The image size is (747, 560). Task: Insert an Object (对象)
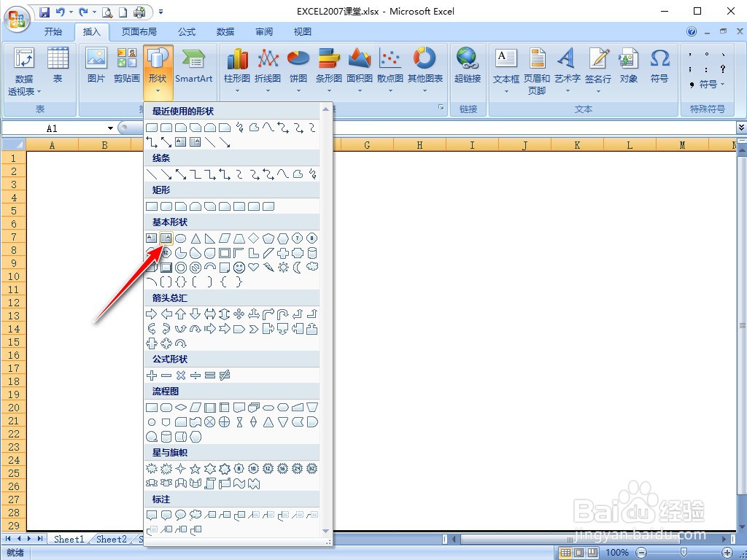pos(628,66)
